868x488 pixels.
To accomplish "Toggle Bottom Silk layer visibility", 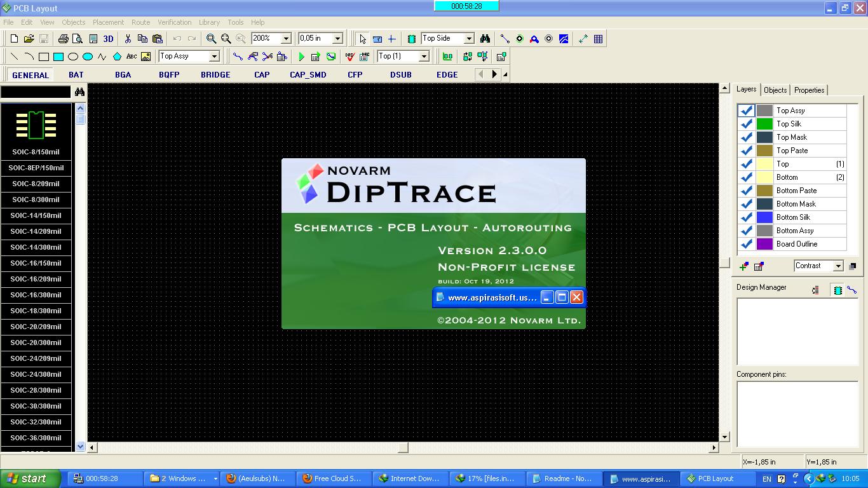I will [x=747, y=217].
